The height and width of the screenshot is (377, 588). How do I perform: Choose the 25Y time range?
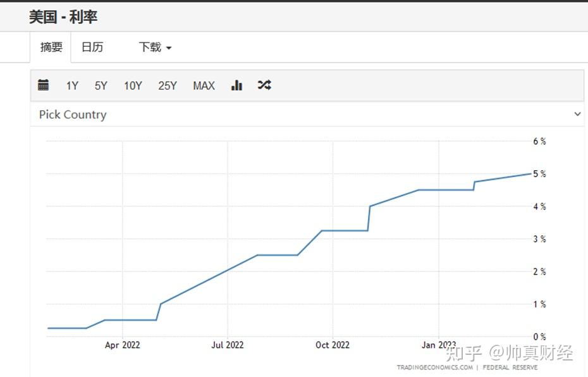click(168, 86)
